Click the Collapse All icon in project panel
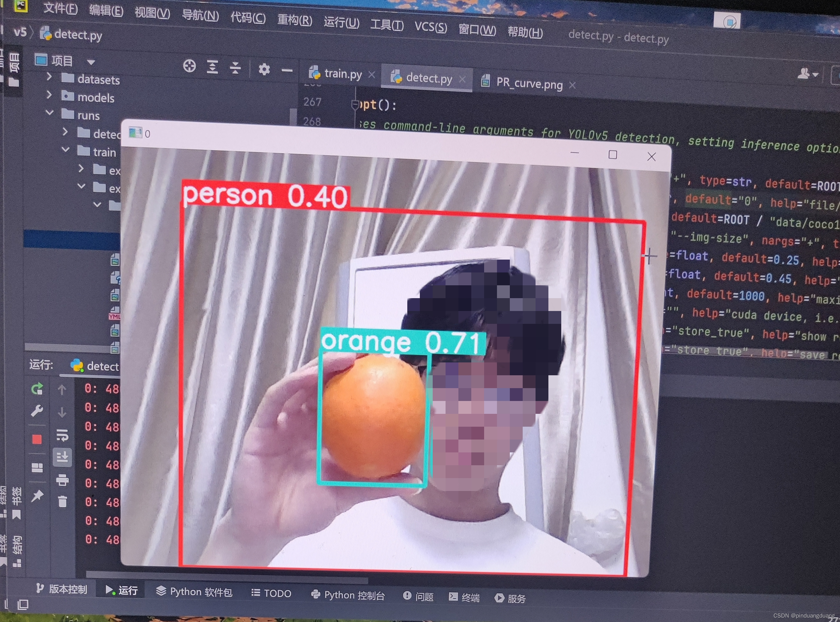The image size is (840, 622). (235, 68)
